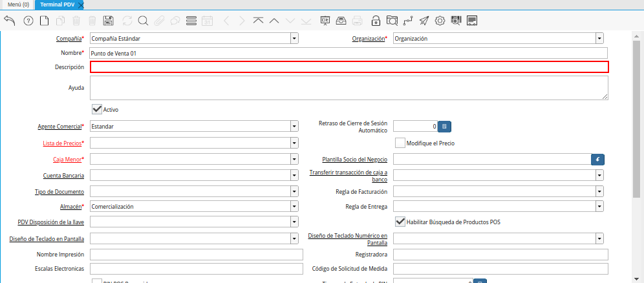This screenshot has height=283, width=644.
Task: Click the Plantilla Socio del Negocio lookup button
Action: pos(598,159)
